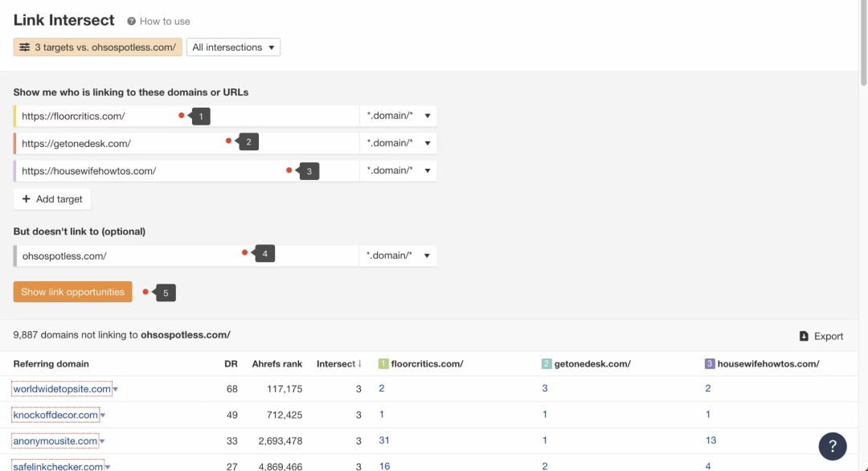Click floorcritics link count 16 for safelinkchecker.com
The height and width of the screenshot is (471, 868).
coord(384,466)
